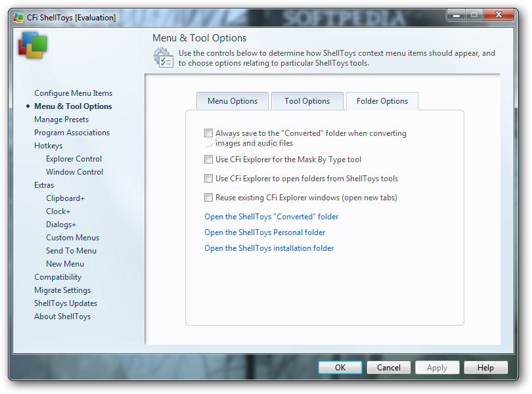Open New Menu settings
The image size is (532, 394).
(65, 264)
